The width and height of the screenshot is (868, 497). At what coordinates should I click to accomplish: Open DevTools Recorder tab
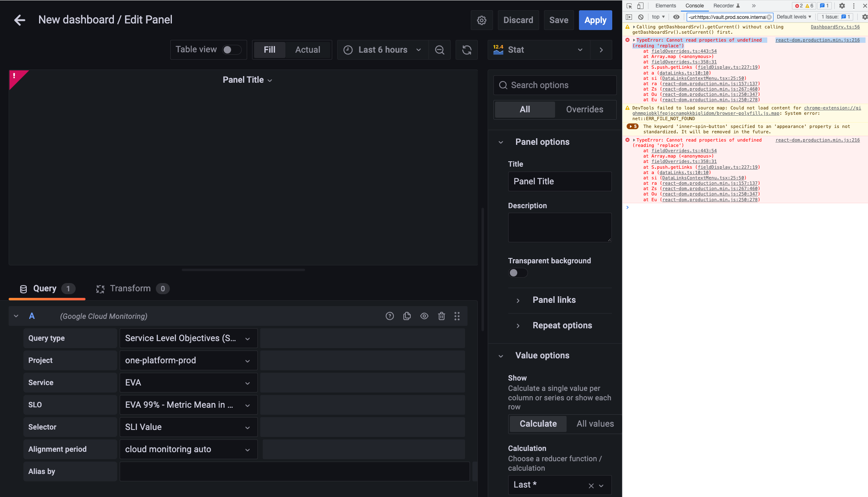pyautogui.click(x=727, y=6)
